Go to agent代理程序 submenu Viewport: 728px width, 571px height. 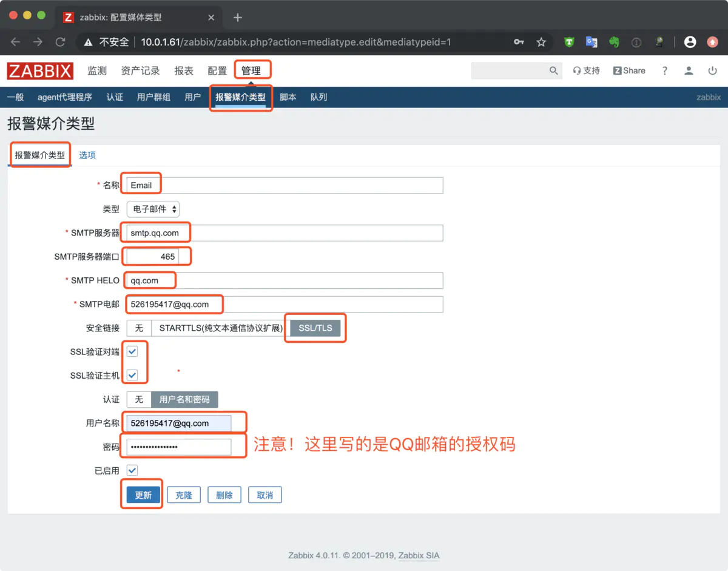pyautogui.click(x=65, y=97)
